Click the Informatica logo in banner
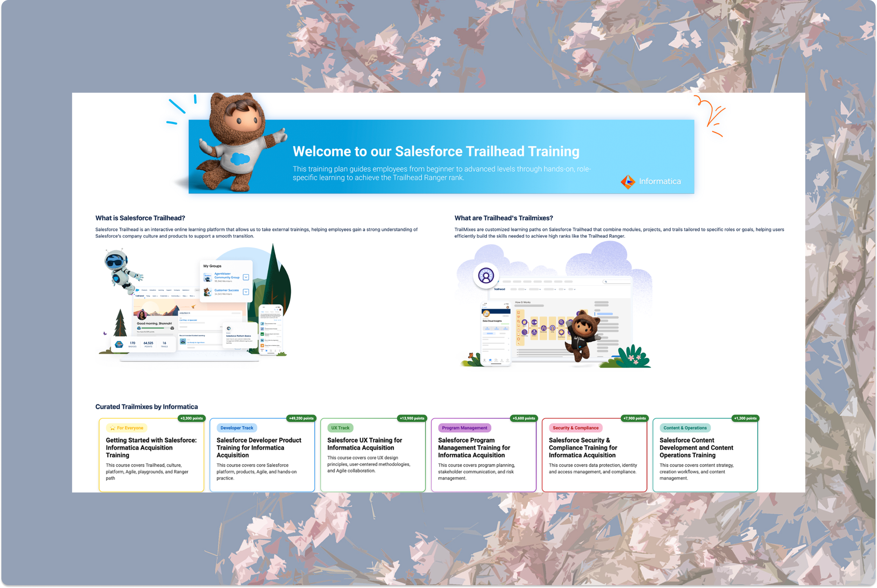This screenshot has width=877, height=588. (x=650, y=182)
